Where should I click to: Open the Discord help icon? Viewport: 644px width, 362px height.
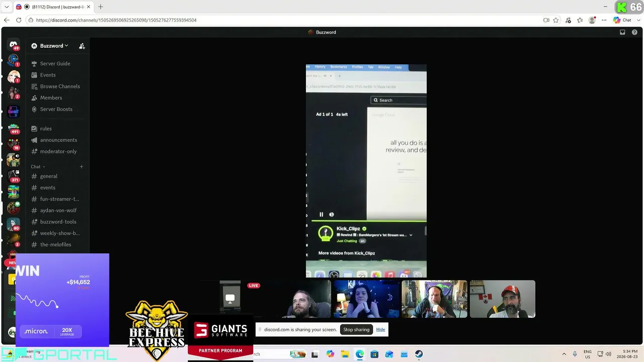click(x=634, y=32)
